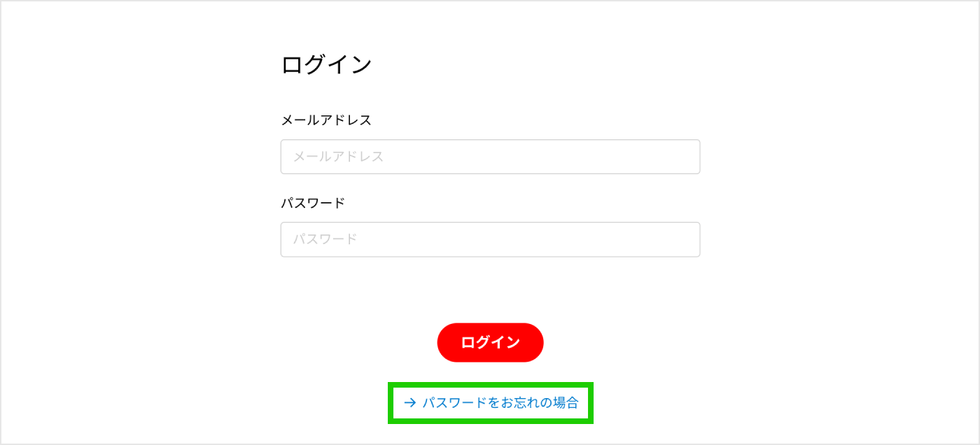Click the red ログイン button
The image size is (980, 445).
coord(490,342)
